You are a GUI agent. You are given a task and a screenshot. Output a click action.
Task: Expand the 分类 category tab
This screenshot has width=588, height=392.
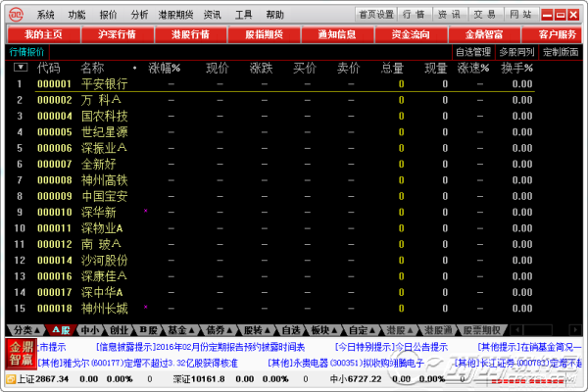click(x=26, y=330)
